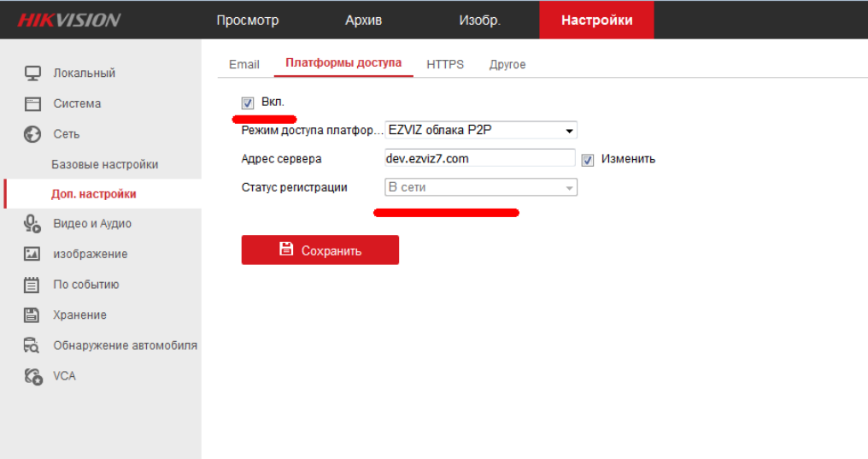868x459 pixels.
Task: Click the floppy disk icon beside Хранение
Action: pos(32,315)
